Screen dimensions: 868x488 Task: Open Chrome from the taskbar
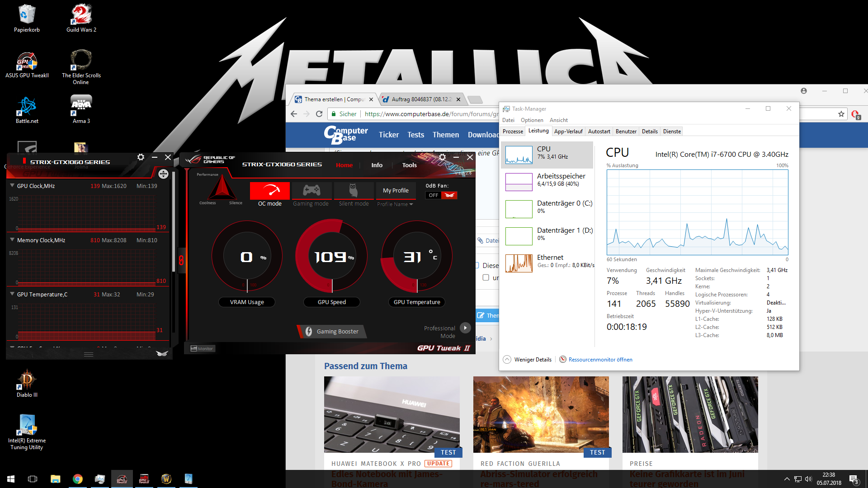[77, 479]
